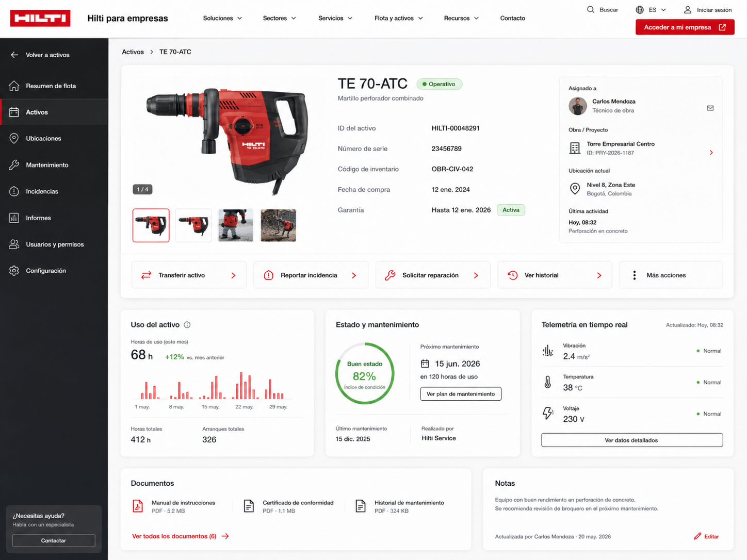Click Ver datos detallados button
Image resolution: width=747 pixels, height=560 pixels.
pyautogui.click(x=632, y=440)
